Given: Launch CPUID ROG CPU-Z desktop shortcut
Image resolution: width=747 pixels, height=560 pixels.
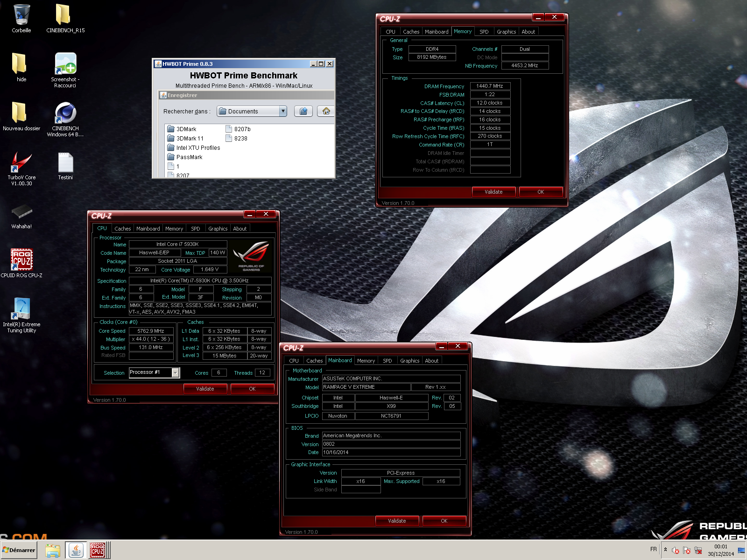Looking at the screenshot, I should [x=21, y=264].
